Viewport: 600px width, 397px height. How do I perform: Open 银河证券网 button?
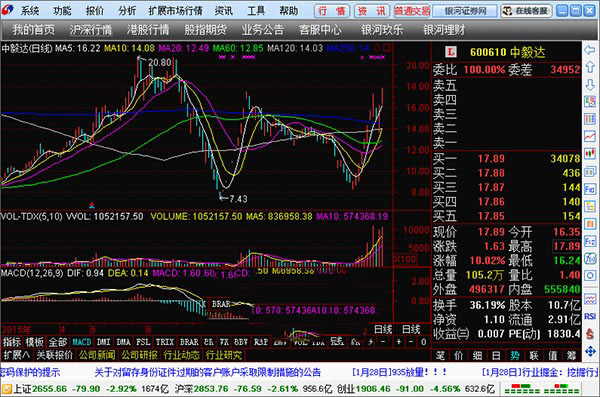465,11
